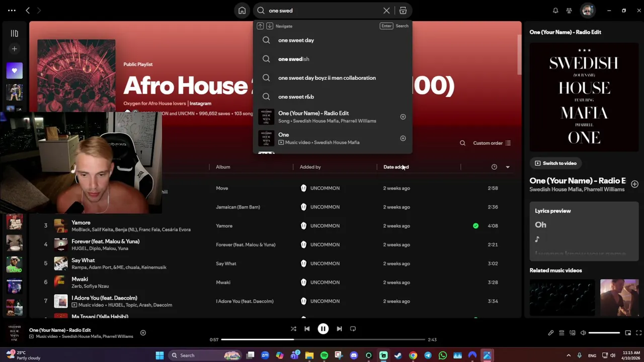Open column options arrow beside duration header

508,167
